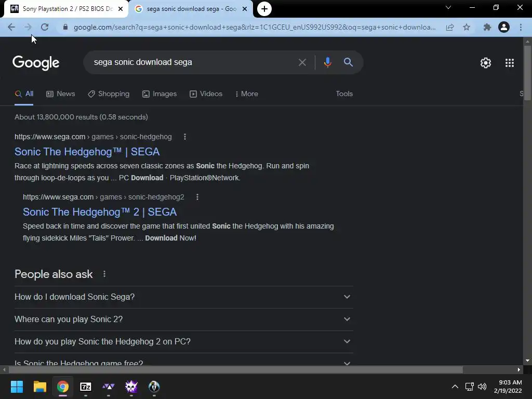This screenshot has height=399, width=532.
Task: Click the vertical scrollbar thumb
Action: (527, 73)
